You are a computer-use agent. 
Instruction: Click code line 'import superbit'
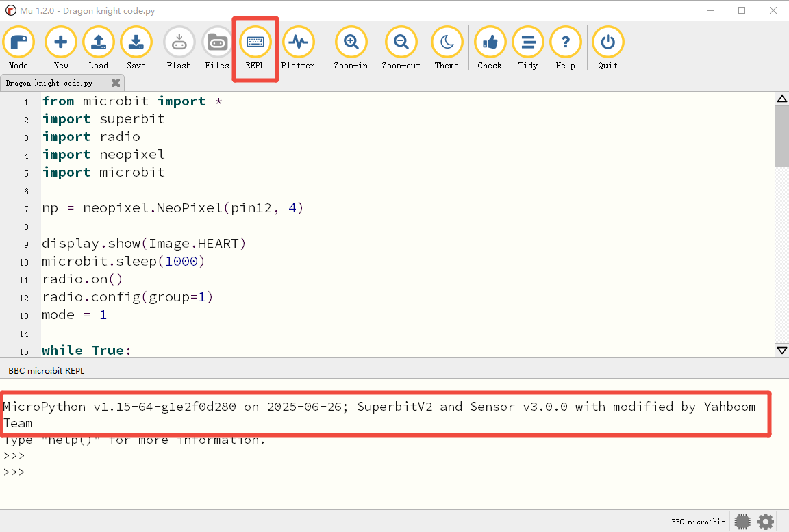103,119
